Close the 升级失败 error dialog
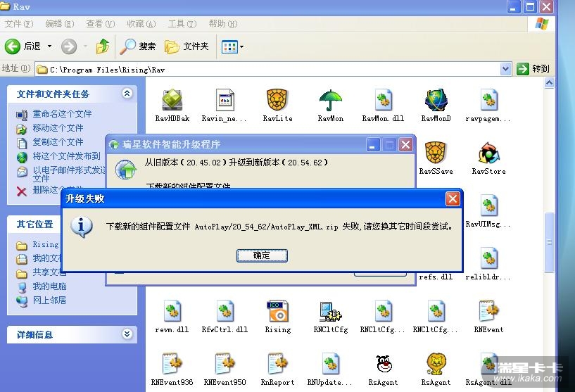The image size is (575, 392). tap(453, 199)
